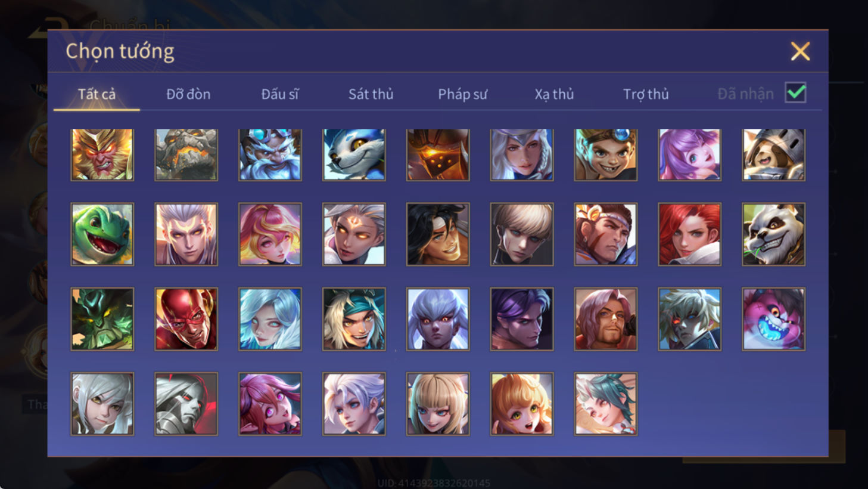
Task: Pick the green chameleon hero portrait
Action: [102, 234]
